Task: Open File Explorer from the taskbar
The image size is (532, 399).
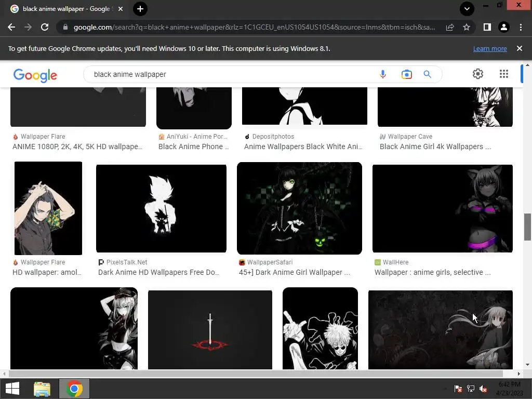Action: click(x=42, y=389)
